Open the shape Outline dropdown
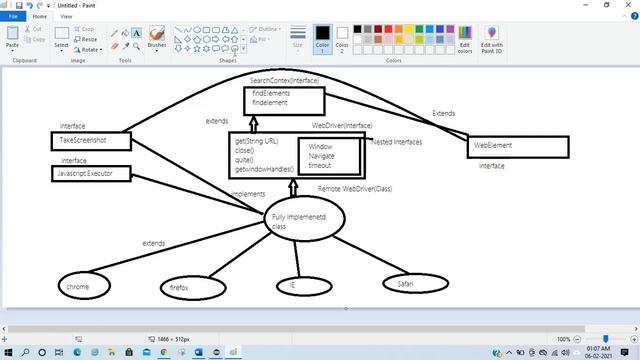The image size is (640, 360). (x=265, y=29)
